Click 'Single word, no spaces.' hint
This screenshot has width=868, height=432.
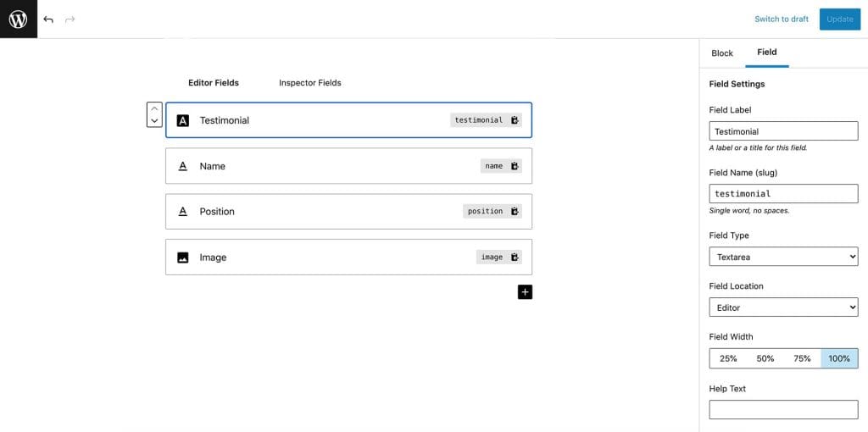click(x=749, y=211)
